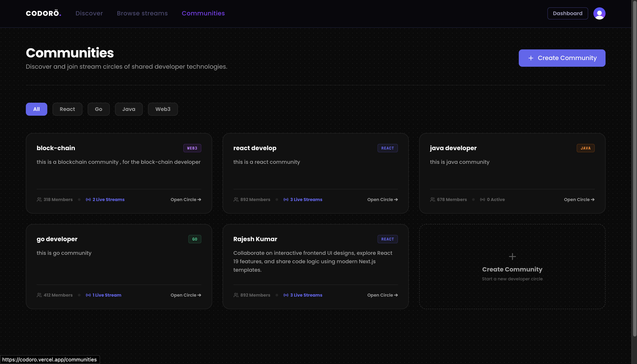
Task: Click the 892 Members count on react develop card
Action: point(255,200)
